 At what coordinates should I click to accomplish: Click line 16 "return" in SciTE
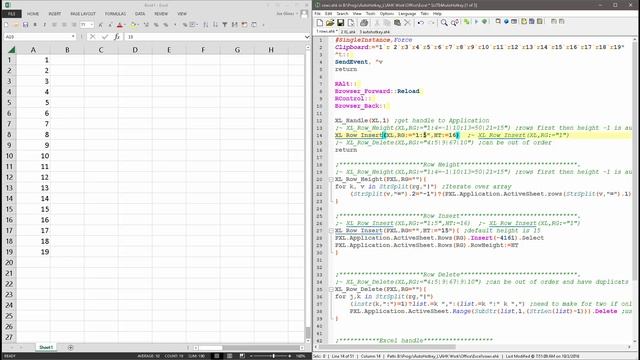point(346,150)
